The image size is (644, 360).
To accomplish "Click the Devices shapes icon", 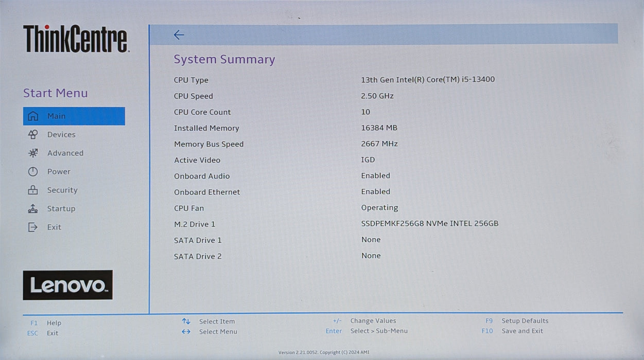I will [33, 135].
